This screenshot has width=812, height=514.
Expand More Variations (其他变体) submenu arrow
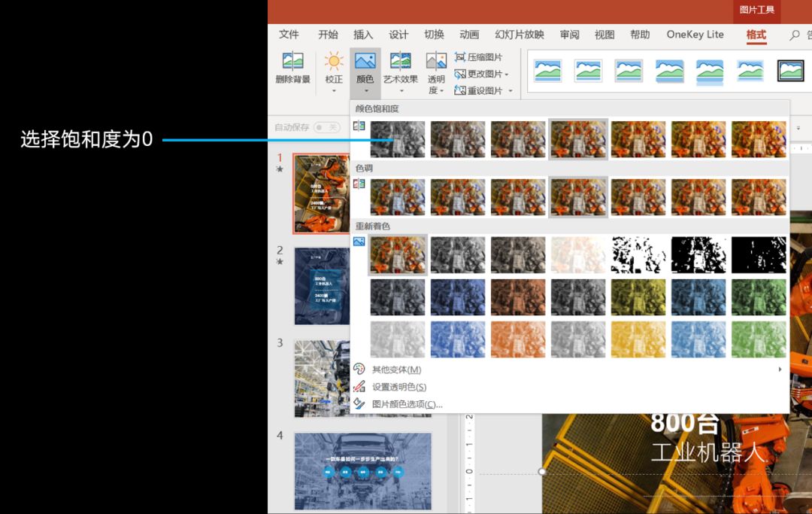pyautogui.click(x=780, y=370)
